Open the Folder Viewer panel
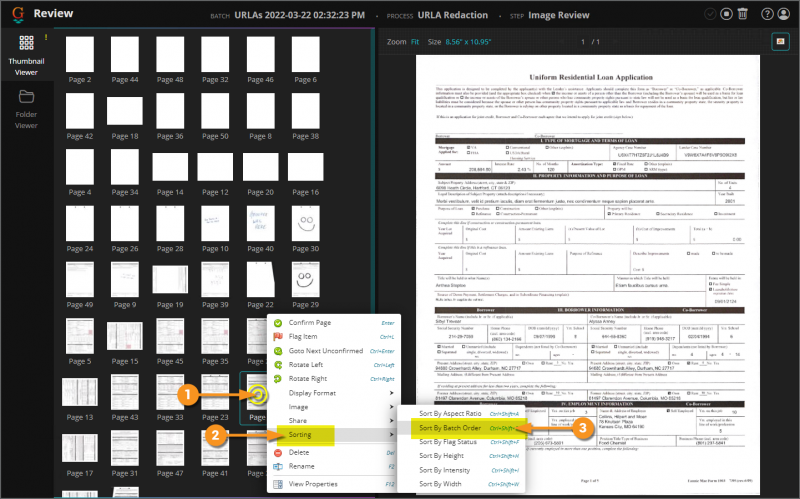The height and width of the screenshot is (499, 800). point(26,109)
